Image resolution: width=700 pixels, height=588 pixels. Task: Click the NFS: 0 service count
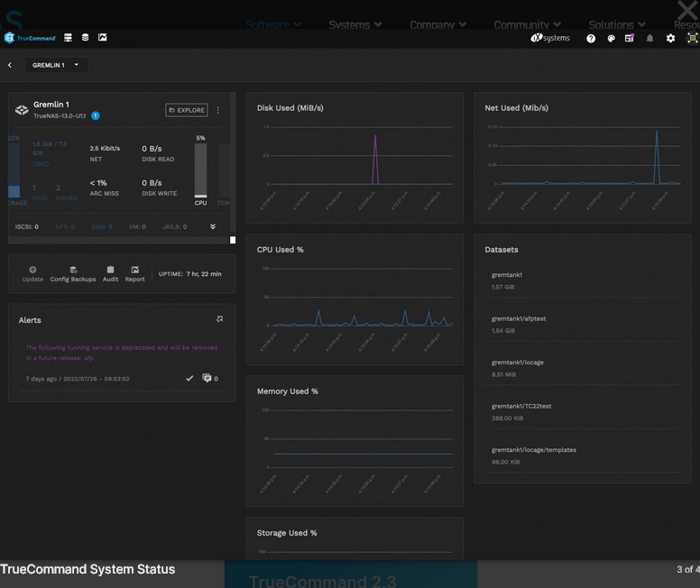(65, 226)
